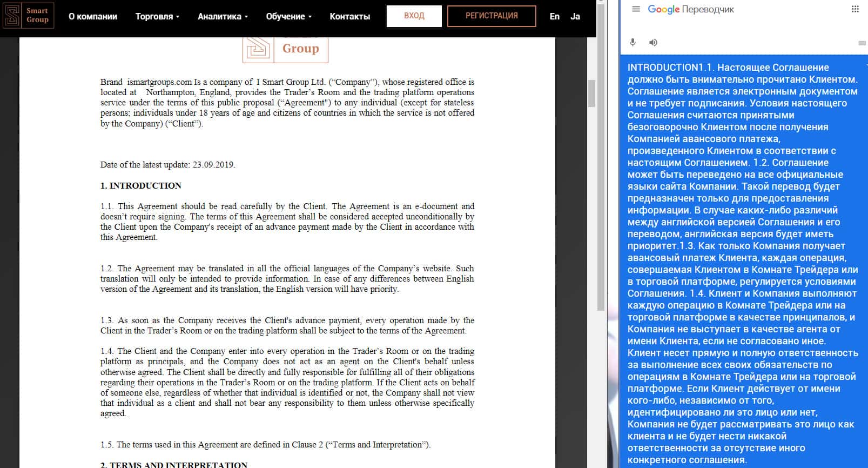Image resolution: width=868 pixels, height=468 pixels.
Task: Click the Smart Group logo in the header
Action: (28, 16)
